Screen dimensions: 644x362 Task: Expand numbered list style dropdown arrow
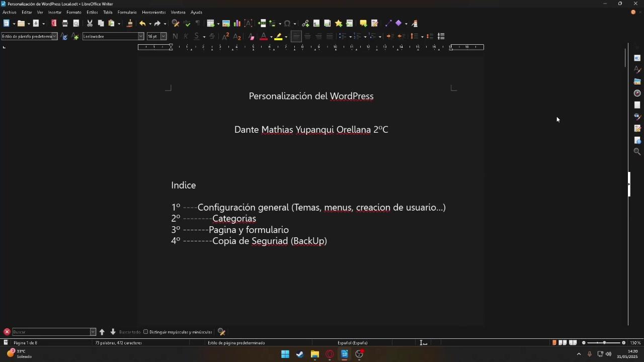coord(365,37)
